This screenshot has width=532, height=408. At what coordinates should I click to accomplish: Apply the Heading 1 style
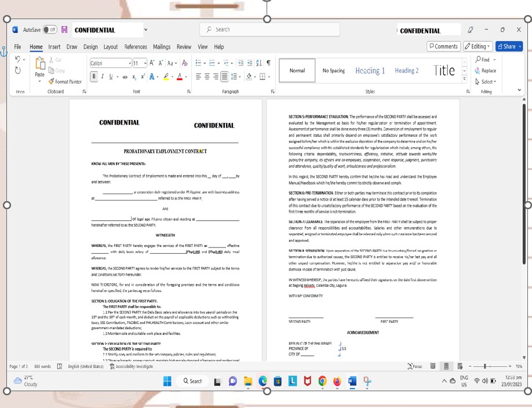370,71
